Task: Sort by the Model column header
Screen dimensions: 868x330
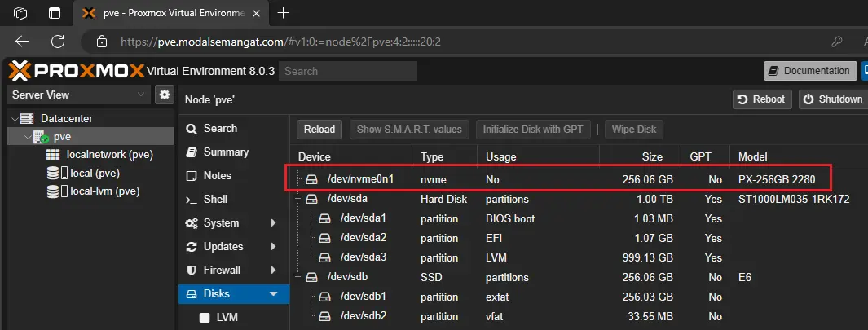Action: click(x=800, y=156)
